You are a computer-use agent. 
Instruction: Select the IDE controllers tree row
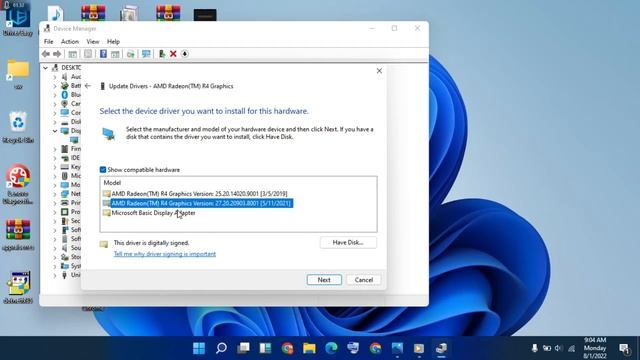70,158
